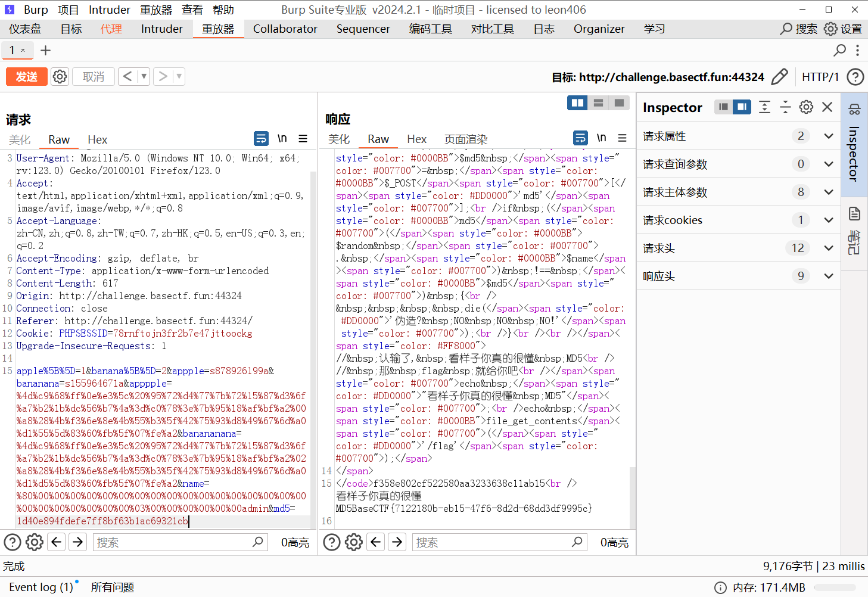This screenshot has width=868, height=597.
Task: Select the request Hex tab
Action: click(x=98, y=139)
